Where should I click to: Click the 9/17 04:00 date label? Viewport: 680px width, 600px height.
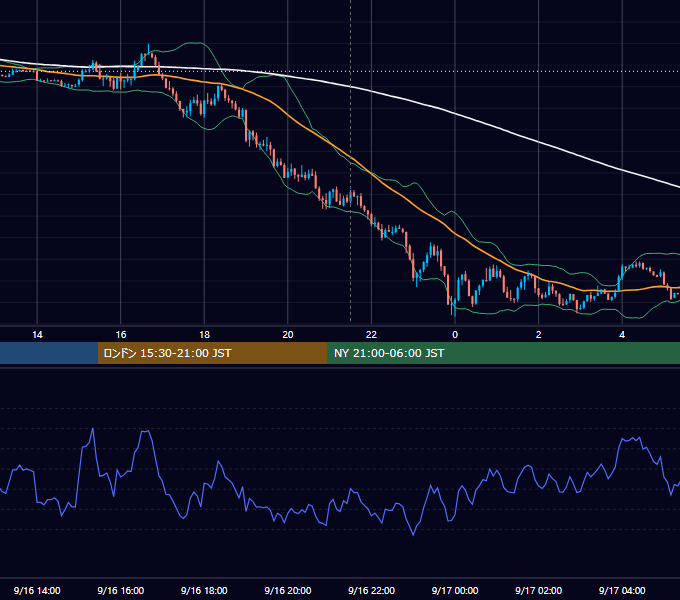pos(622,590)
